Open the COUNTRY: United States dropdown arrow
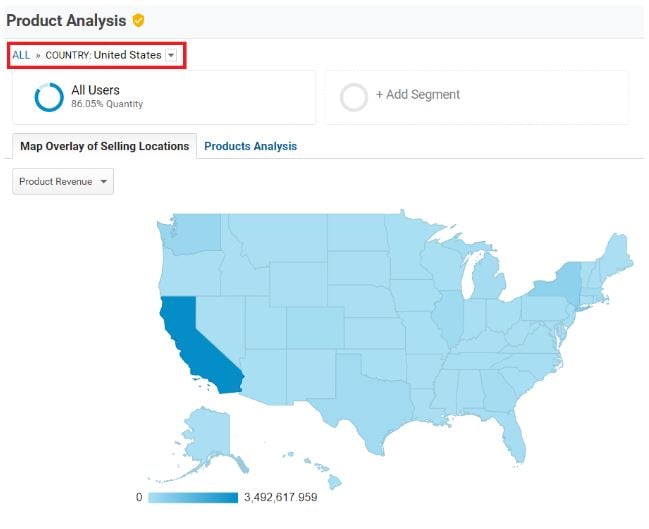The height and width of the screenshot is (529, 649). 171,56
